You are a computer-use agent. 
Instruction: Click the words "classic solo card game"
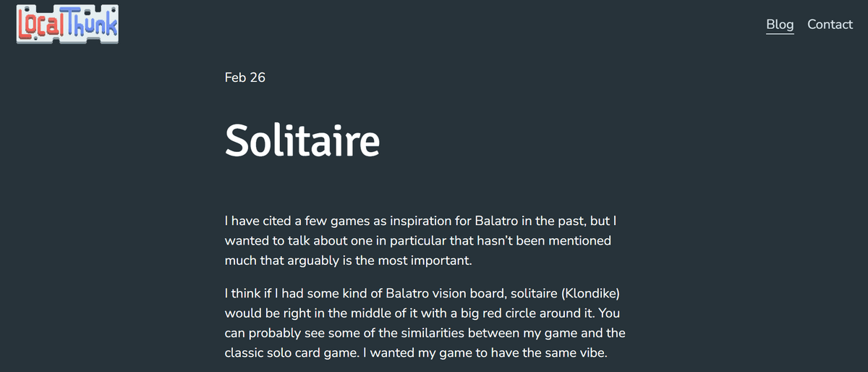287,355
